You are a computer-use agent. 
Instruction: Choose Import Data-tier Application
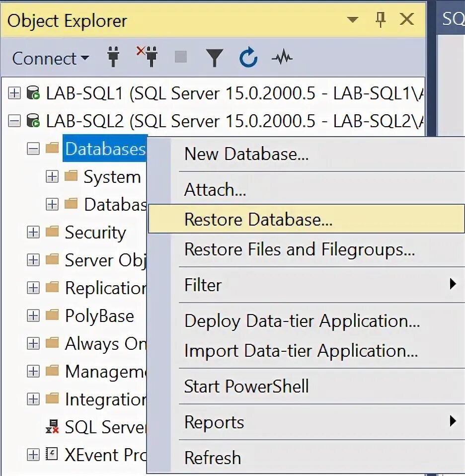[307, 351]
